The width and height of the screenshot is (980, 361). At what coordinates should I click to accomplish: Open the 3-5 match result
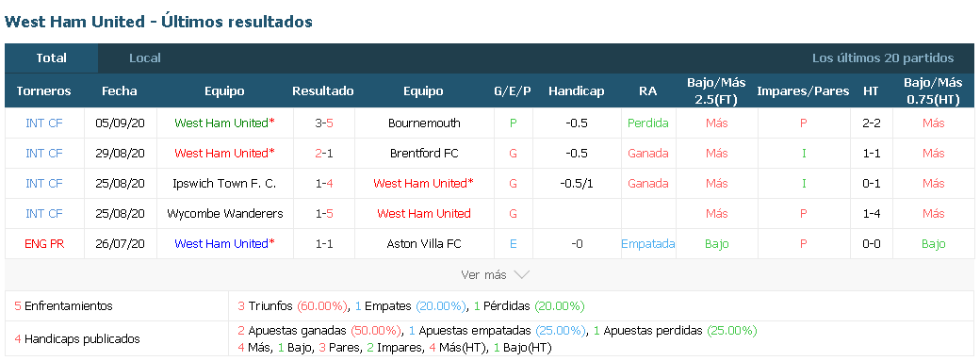pyautogui.click(x=324, y=123)
